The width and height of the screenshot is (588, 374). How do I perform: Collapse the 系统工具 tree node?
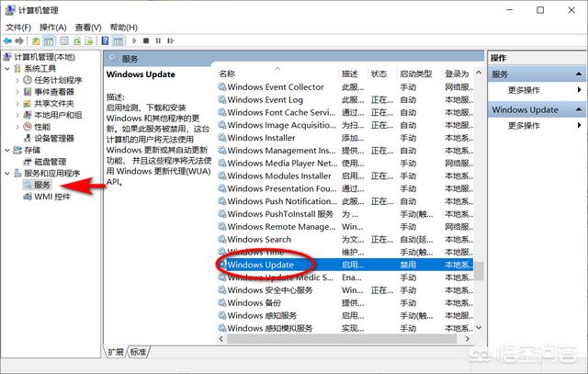7,69
